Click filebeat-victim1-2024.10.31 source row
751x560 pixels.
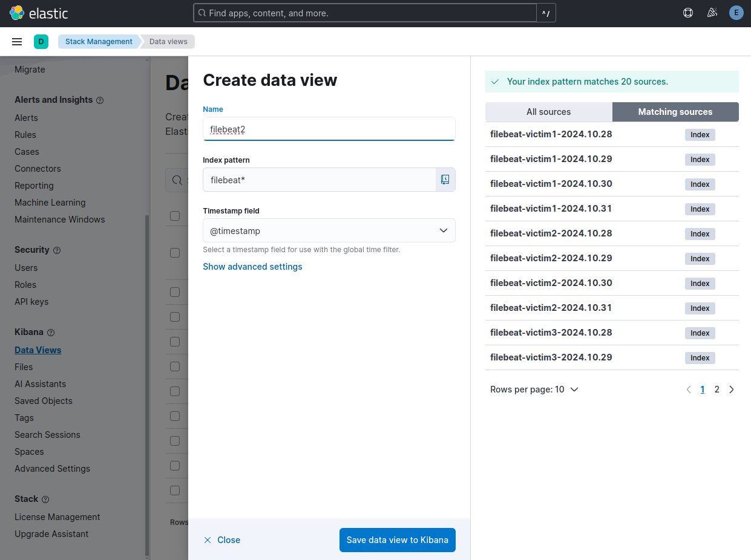pyautogui.click(x=612, y=209)
